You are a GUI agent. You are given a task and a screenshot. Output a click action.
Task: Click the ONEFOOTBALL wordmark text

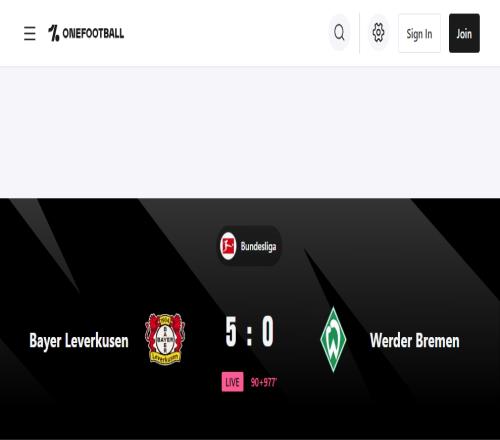coord(93,33)
